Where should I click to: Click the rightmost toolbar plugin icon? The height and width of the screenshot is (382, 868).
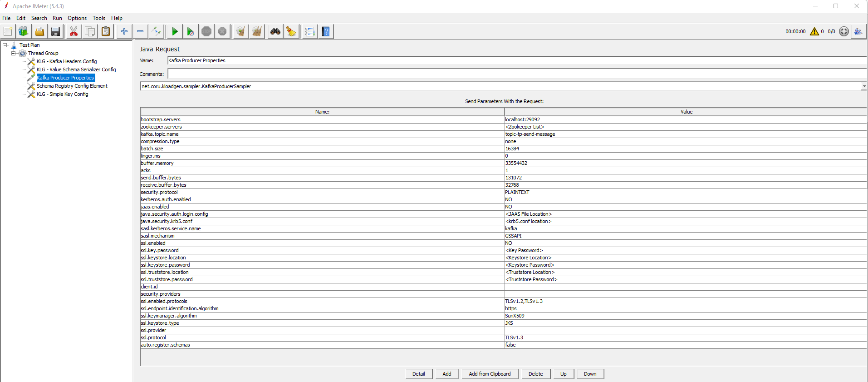pos(858,31)
